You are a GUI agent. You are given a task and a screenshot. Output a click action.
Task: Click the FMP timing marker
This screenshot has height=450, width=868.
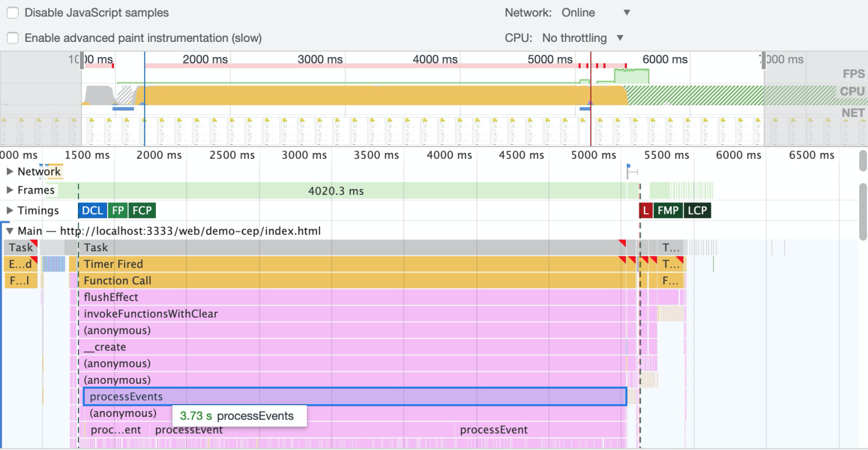[x=668, y=210]
